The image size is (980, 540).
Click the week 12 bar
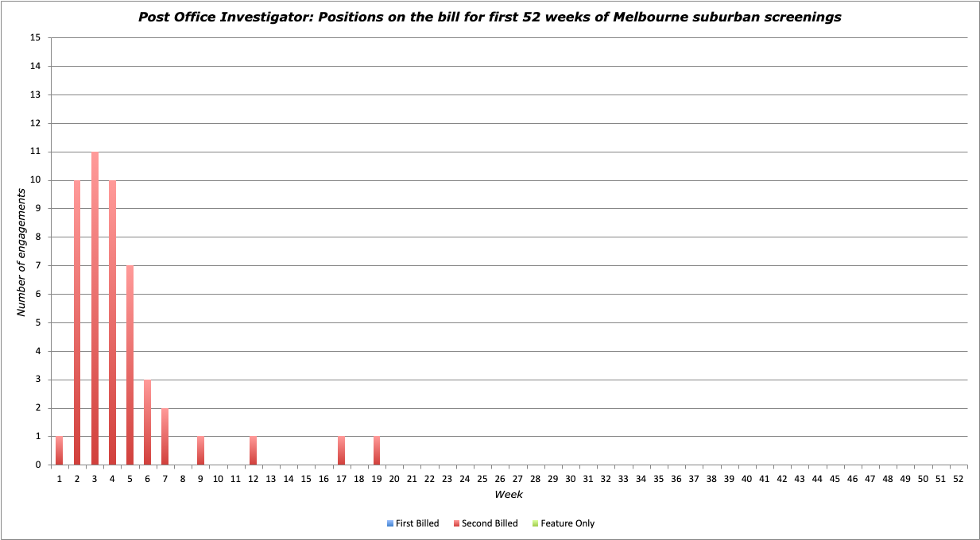coord(253,451)
